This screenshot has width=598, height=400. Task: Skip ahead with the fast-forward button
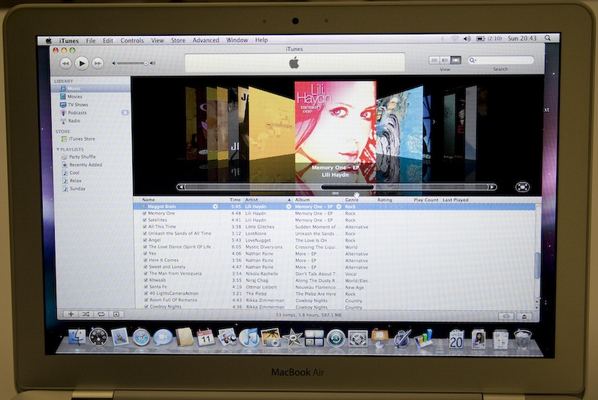(98, 63)
